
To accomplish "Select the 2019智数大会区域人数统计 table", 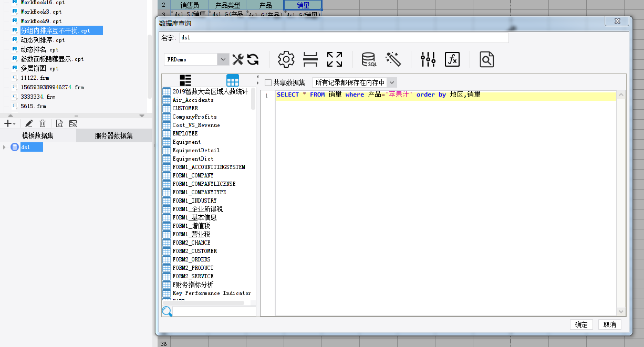I will [210, 91].
